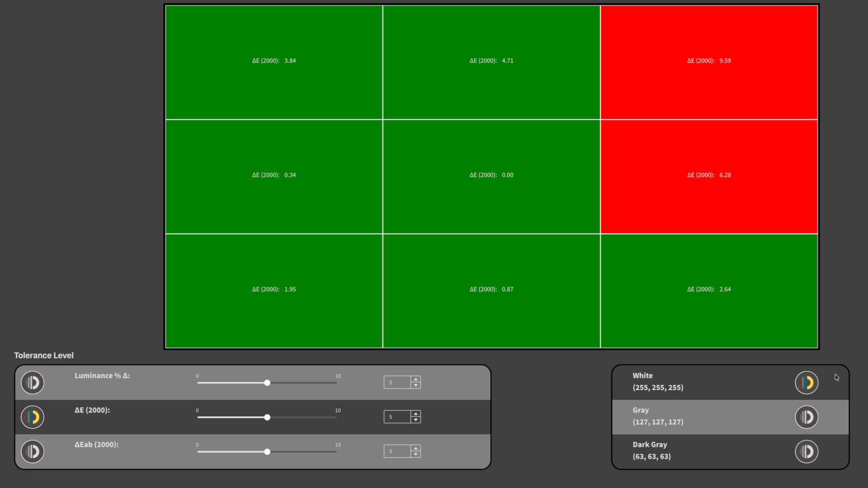This screenshot has height=488, width=868.
Task: Click the ΔEab (2000) slider handle
Action: [x=267, y=451]
